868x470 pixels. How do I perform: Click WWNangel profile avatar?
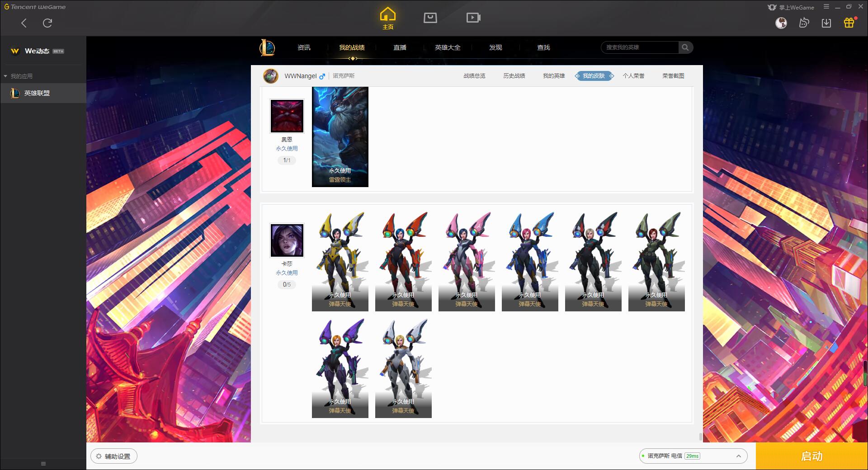point(271,76)
